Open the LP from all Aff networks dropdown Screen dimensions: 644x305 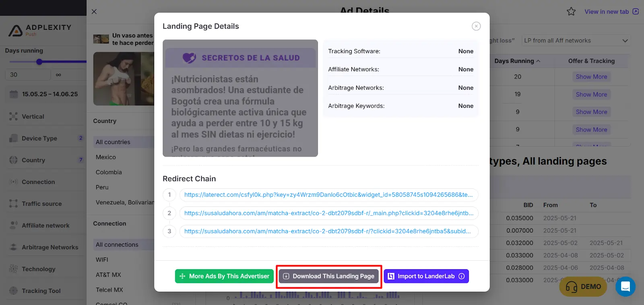[x=576, y=41]
